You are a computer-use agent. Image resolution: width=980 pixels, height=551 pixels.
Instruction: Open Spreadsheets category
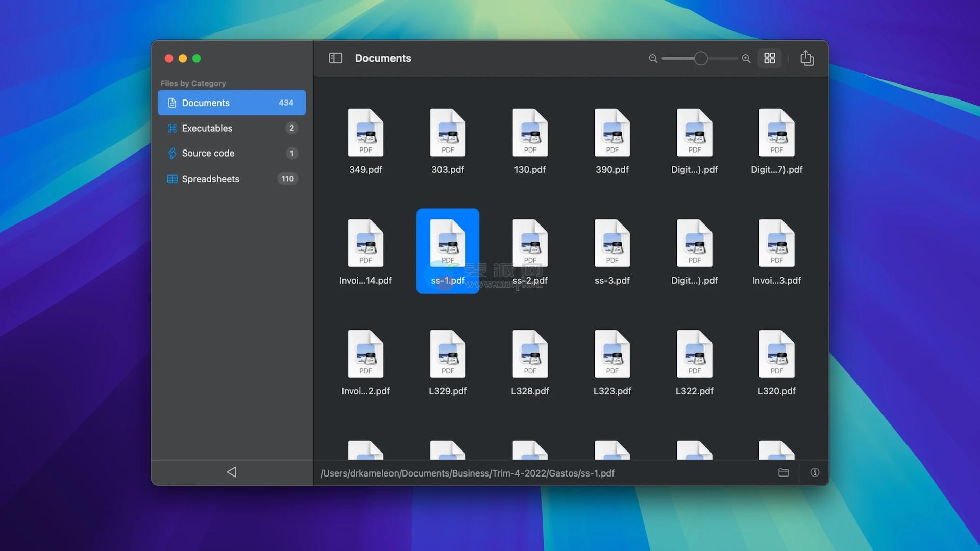(x=210, y=179)
